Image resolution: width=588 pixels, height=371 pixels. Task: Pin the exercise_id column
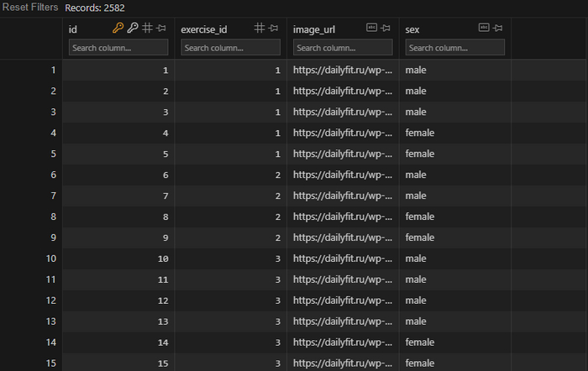(274, 29)
